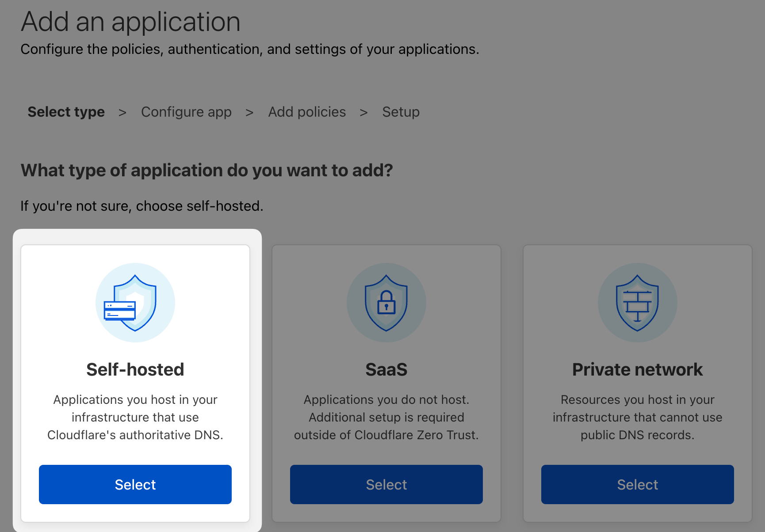Click Select under the Self-hosted card
Screen dimensions: 765x532
(x=135, y=484)
